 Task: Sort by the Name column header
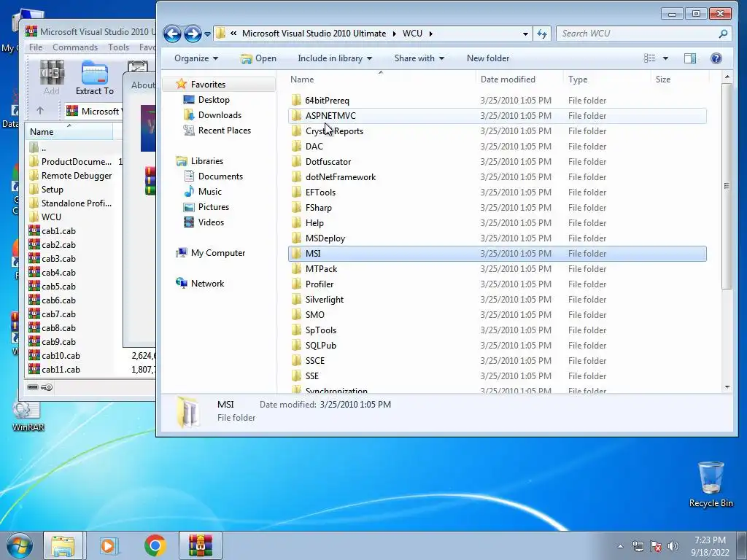point(381,79)
